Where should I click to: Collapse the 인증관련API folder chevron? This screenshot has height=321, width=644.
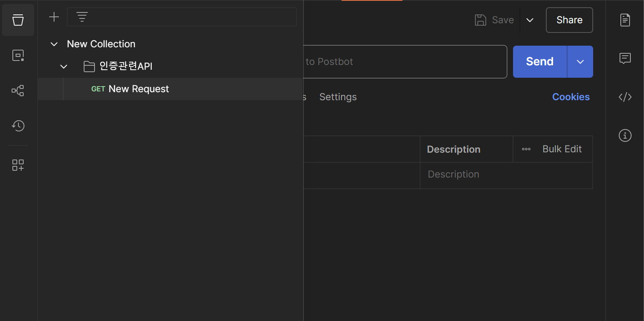(x=64, y=67)
